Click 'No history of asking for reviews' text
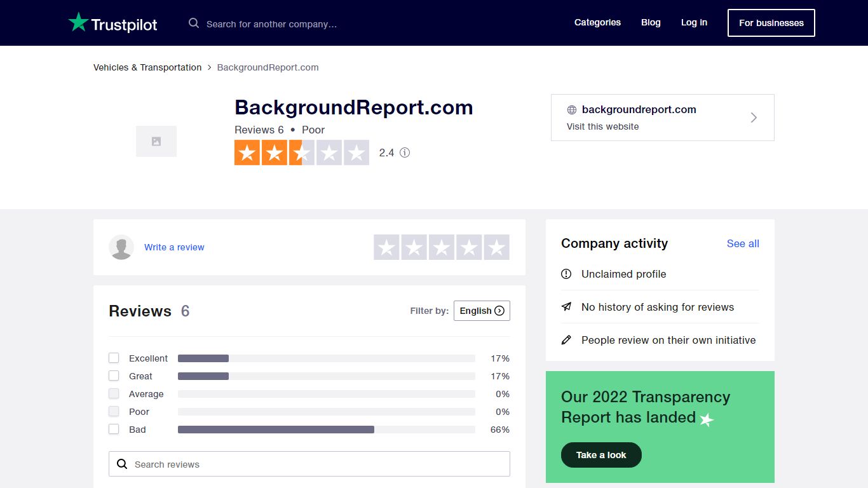Image resolution: width=868 pixels, height=488 pixels. coord(658,307)
